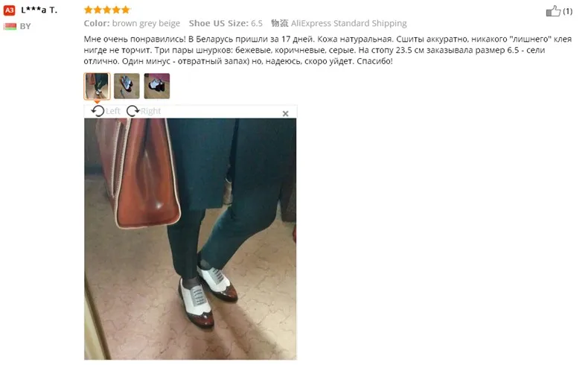Click the Belarus flag icon
Image resolution: width=588 pixels, height=365 pixels.
10,26
